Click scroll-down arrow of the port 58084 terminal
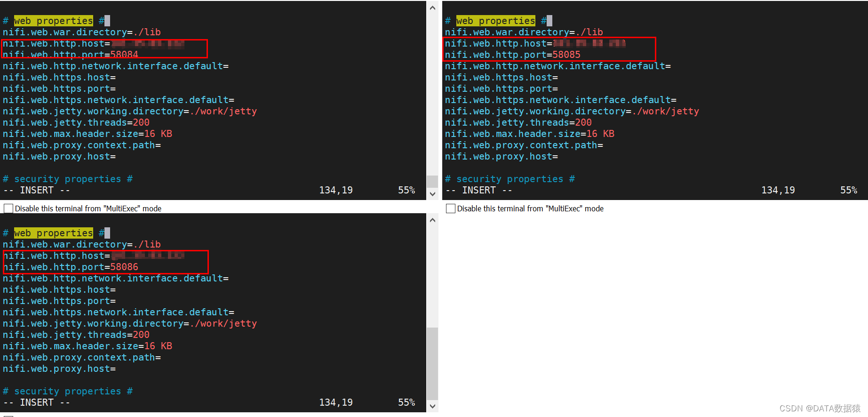 pos(432,194)
